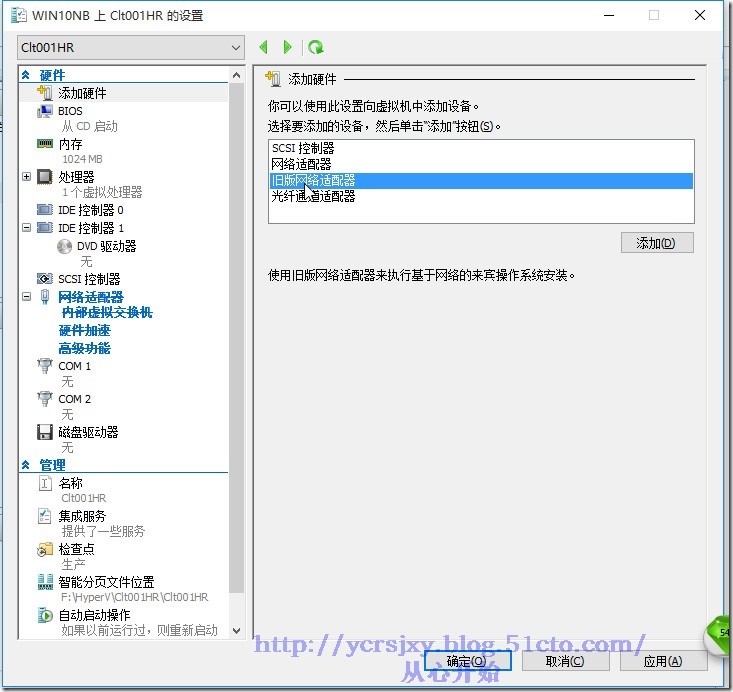Image resolution: width=733 pixels, height=692 pixels.
Task: Select the 从 CD 启动 BIOS subtext
Action: point(90,126)
